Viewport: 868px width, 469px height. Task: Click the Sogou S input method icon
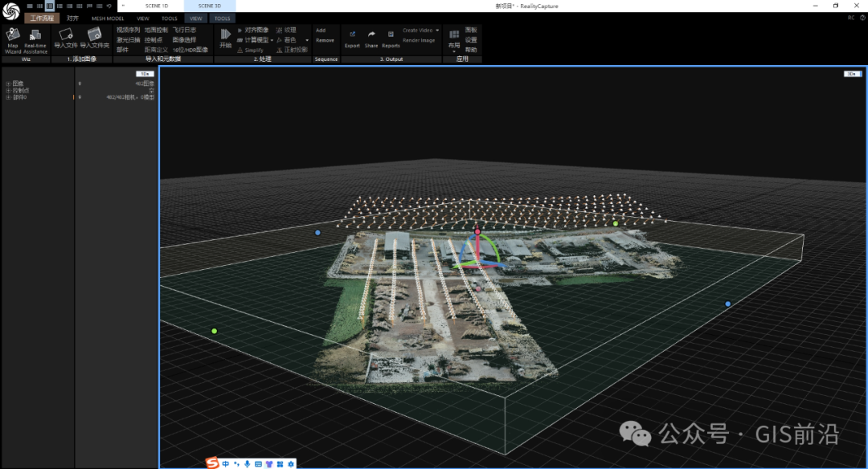tap(212, 463)
